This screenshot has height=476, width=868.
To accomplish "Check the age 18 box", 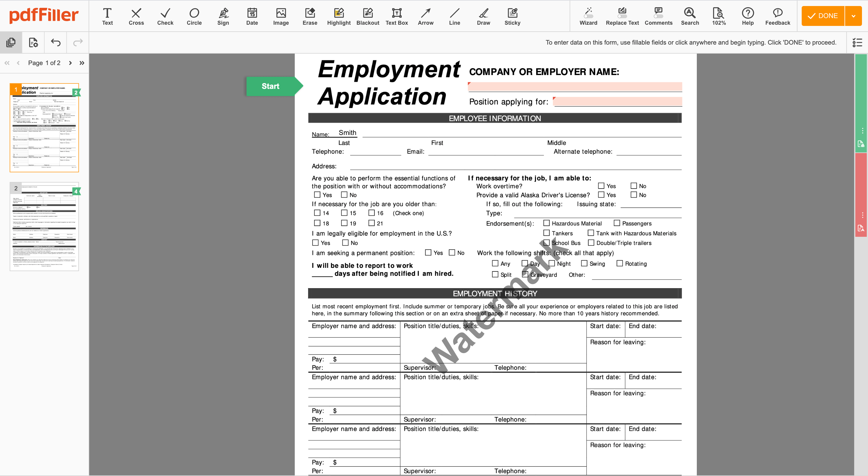I will pos(317,223).
